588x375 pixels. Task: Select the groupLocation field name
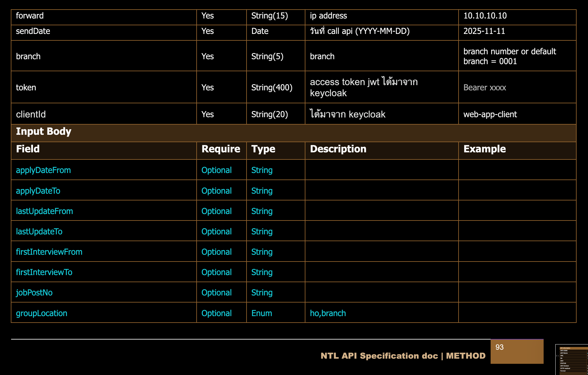coord(42,313)
